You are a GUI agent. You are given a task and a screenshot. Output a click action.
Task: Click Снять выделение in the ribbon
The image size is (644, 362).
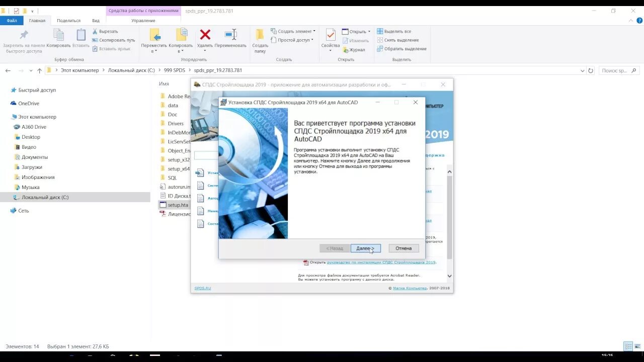coord(397,40)
